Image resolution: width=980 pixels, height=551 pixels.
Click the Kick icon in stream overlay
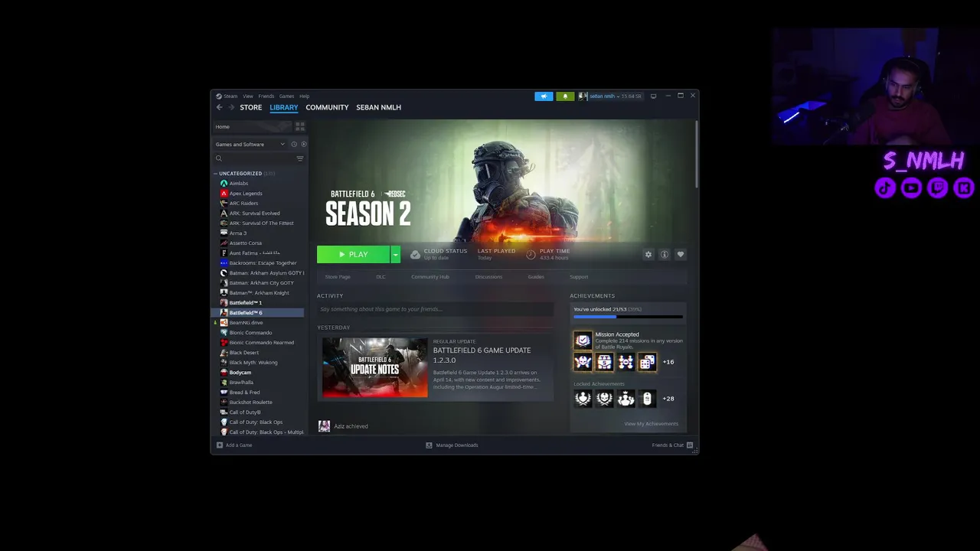click(964, 187)
